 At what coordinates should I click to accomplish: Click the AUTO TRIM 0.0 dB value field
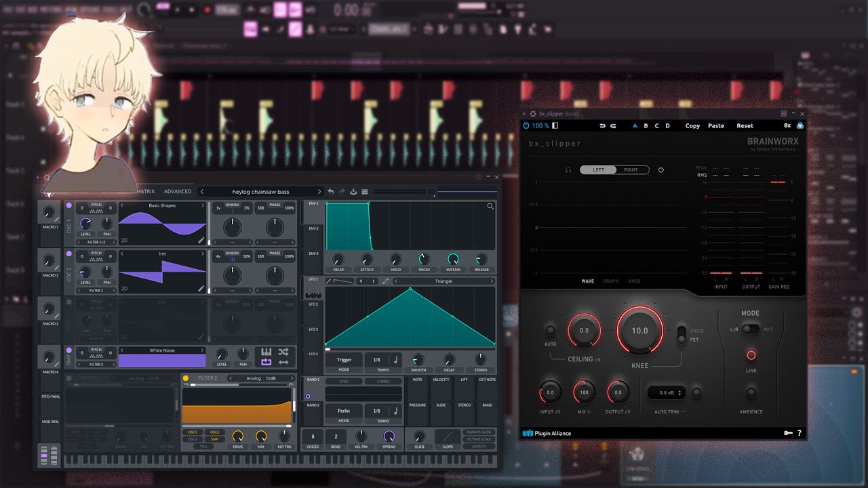point(666,392)
